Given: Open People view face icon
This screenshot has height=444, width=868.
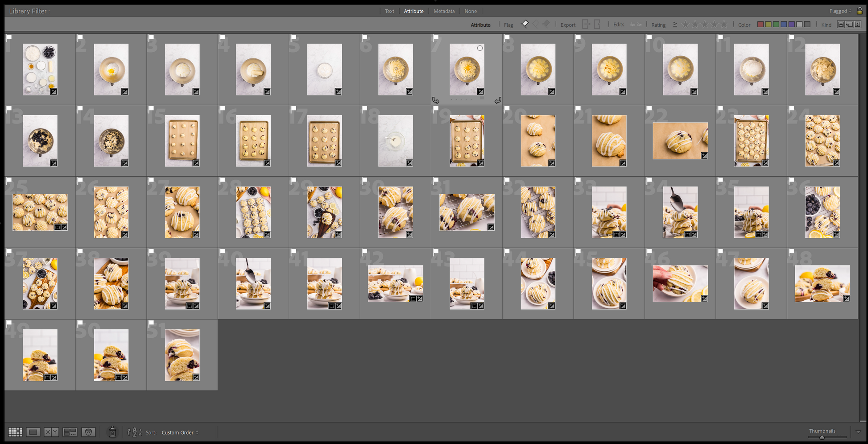Looking at the screenshot, I should [x=88, y=432].
